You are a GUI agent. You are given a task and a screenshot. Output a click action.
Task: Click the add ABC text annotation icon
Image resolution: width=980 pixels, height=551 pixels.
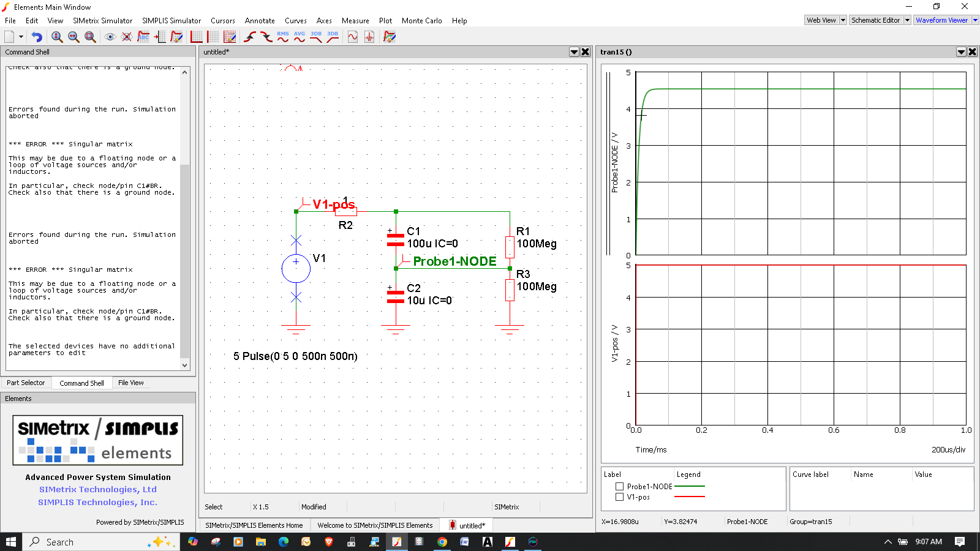(143, 37)
